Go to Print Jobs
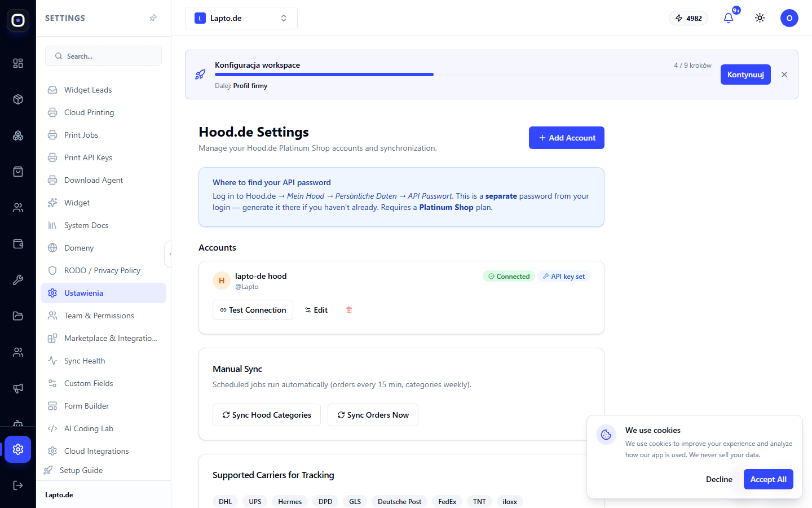812x508 pixels. pyautogui.click(x=103, y=135)
